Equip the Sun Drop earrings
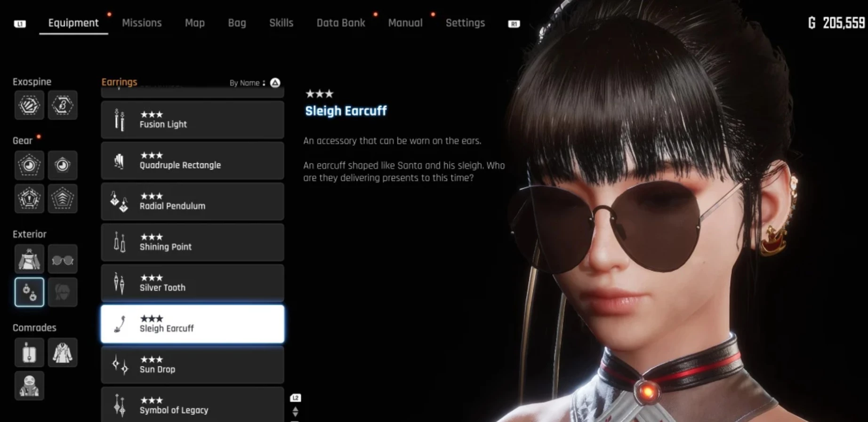This screenshot has height=422, width=868. coord(193,365)
